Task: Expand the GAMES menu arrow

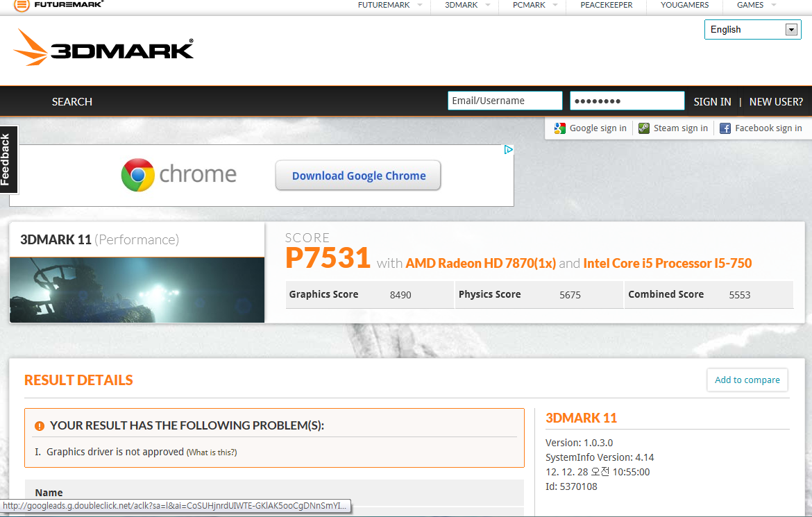Action: 774,5
